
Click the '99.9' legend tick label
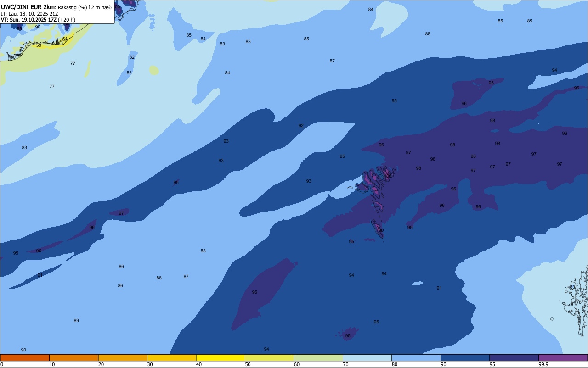pos(544,364)
